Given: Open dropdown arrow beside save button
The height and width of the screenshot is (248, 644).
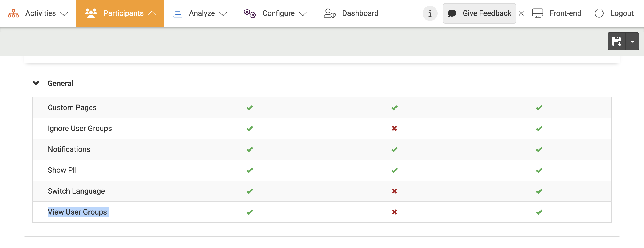Looking at the screenshot, I should [632, 42].
